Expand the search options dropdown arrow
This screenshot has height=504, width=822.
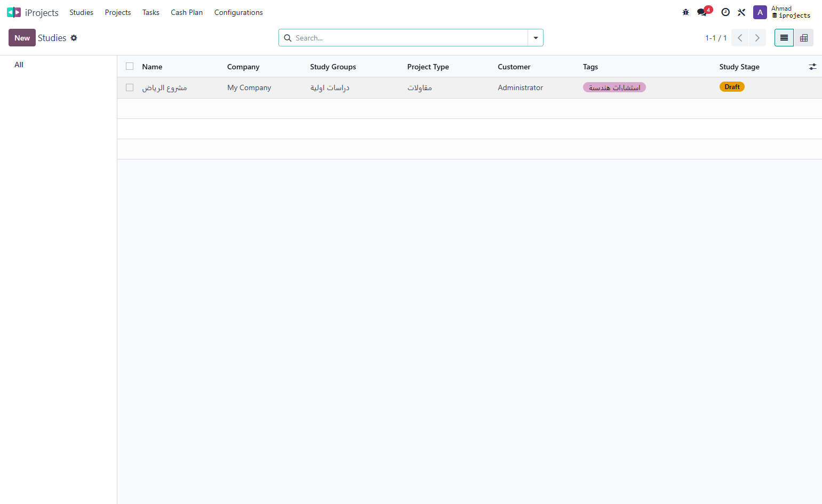click(x=536, y=38)
